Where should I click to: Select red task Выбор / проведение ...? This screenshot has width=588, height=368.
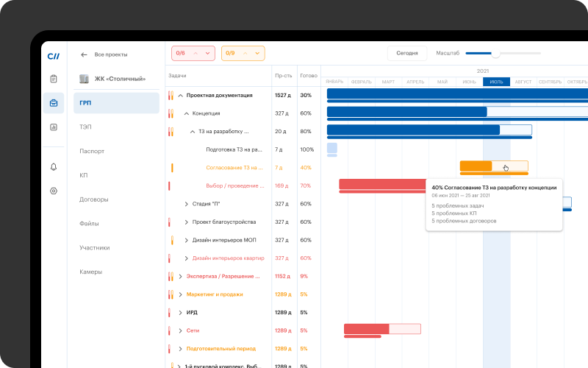(x=235, y=185)
